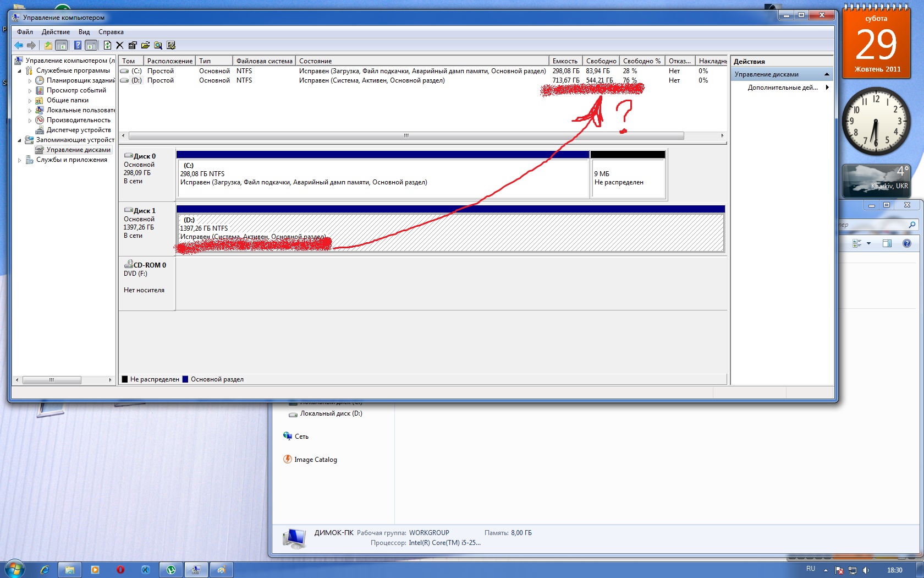
Task: Open Explorer view options dropdown arrow
Action: pyautogui.click(x=869, y=243)
